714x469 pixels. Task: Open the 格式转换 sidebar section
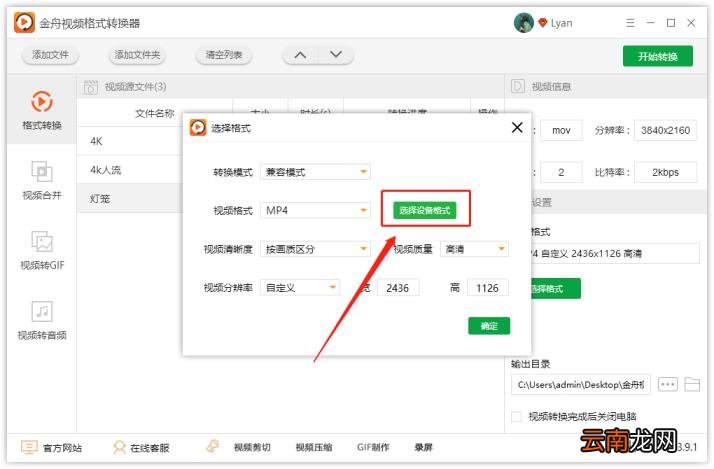coord(42,110)
